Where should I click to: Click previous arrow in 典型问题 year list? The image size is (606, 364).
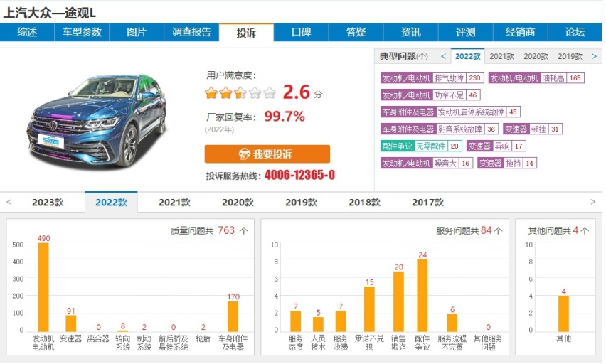tap(443, 56)
